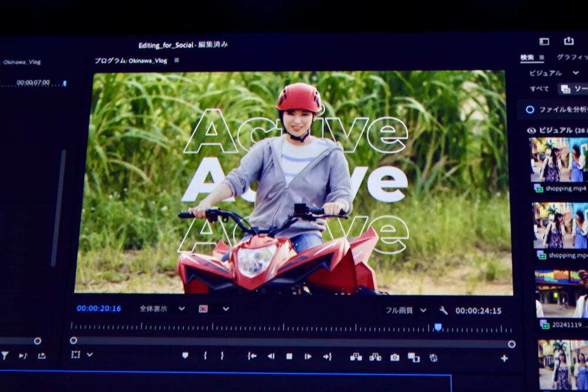This screenshot has height=392, width=588.
Task: Switch to the 検索 tab
Action: (527, 58)
